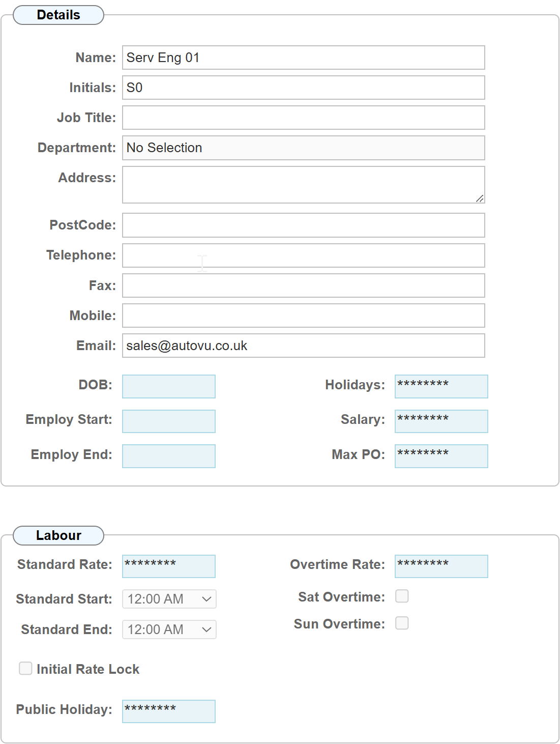Image resolution: width=560 pixels, height=744 pixels.
Task: Open the Department selection field
Action: [303, 148]
